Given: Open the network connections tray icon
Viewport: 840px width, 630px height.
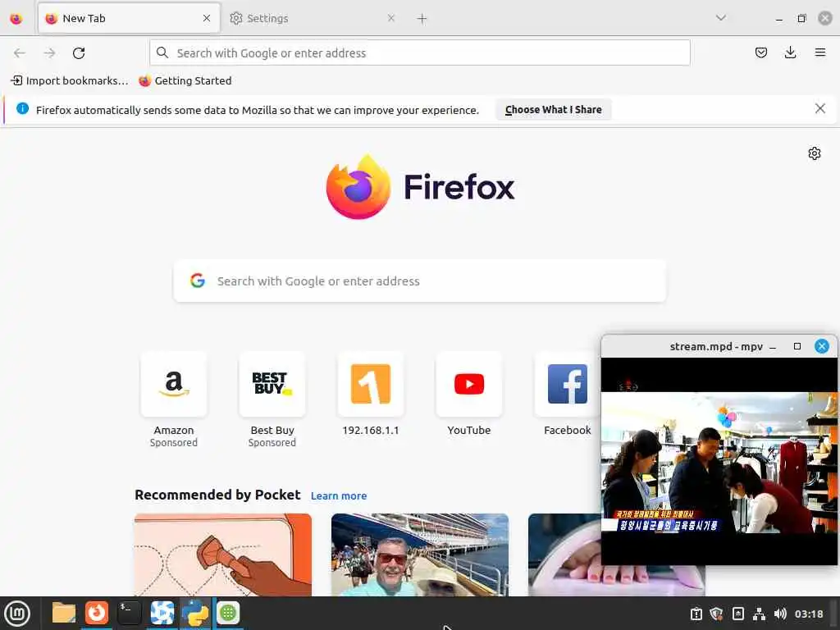Looking at the screenshot, I should click(x=759, y=614).
